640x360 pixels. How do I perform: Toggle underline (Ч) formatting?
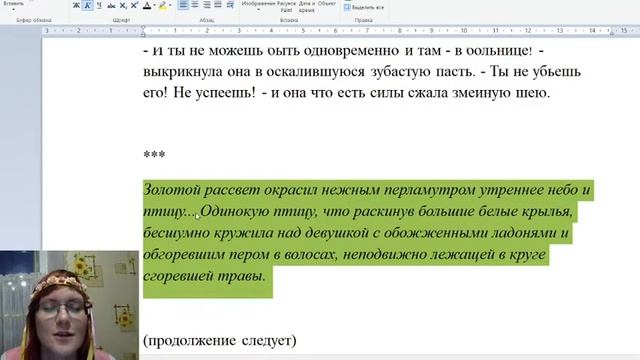tap(99, 5)
